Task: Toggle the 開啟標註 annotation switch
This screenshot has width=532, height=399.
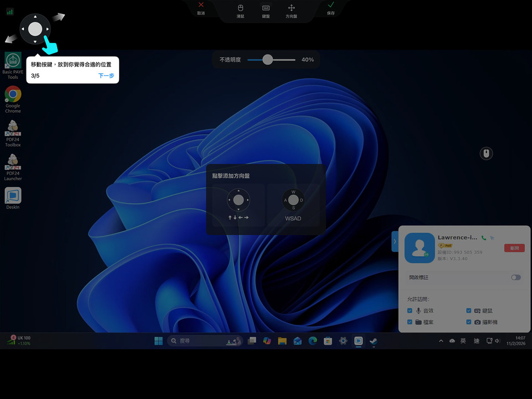Action: coord(515,277)
